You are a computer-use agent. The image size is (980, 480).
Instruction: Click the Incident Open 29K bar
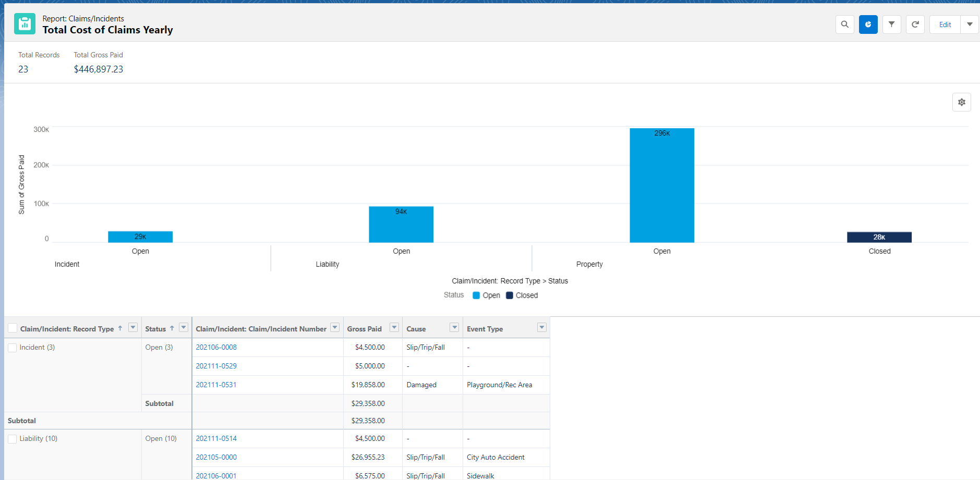(x=140, y=237)
